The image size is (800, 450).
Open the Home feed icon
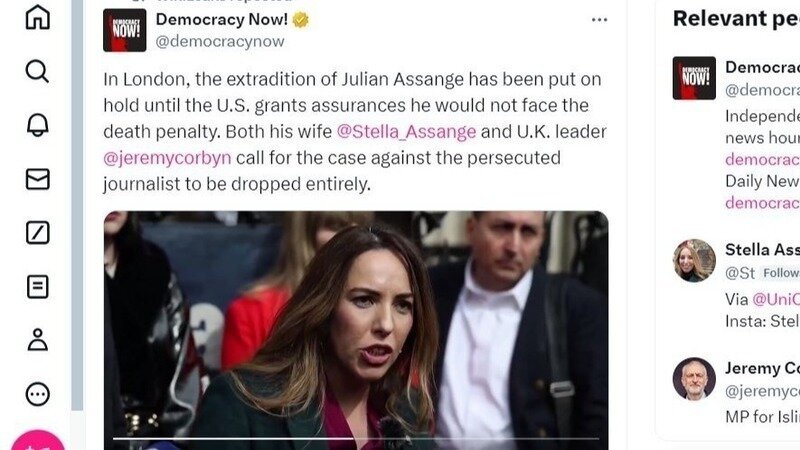pyautogui.click(x=38, y=17)
